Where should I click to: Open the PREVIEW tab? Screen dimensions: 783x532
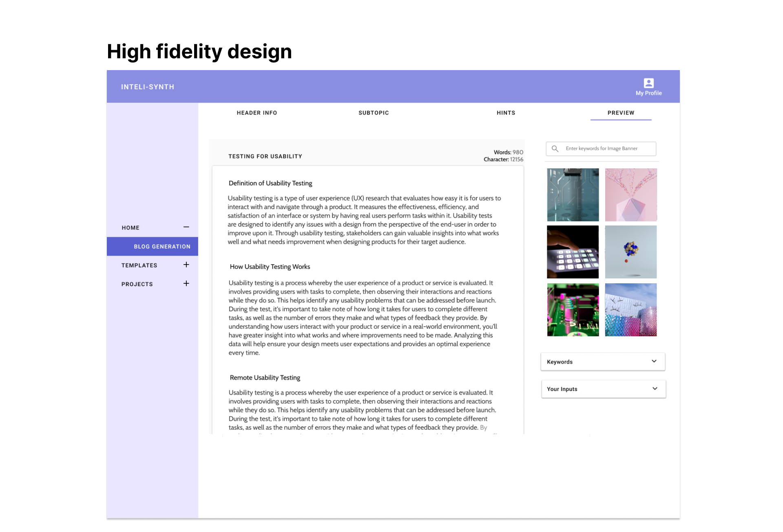(x=621, y=113)
